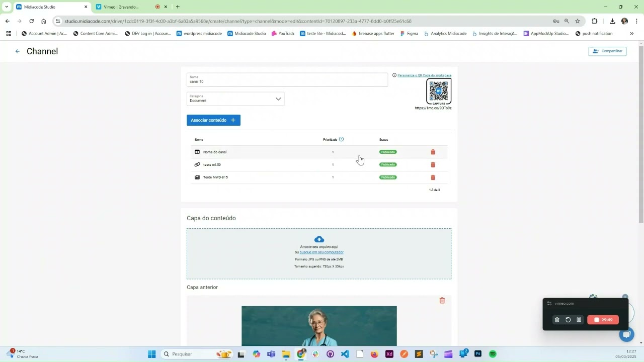644x362 pixels.
Task: Open the Account Admin bookmark
Action: pos(44,34)
